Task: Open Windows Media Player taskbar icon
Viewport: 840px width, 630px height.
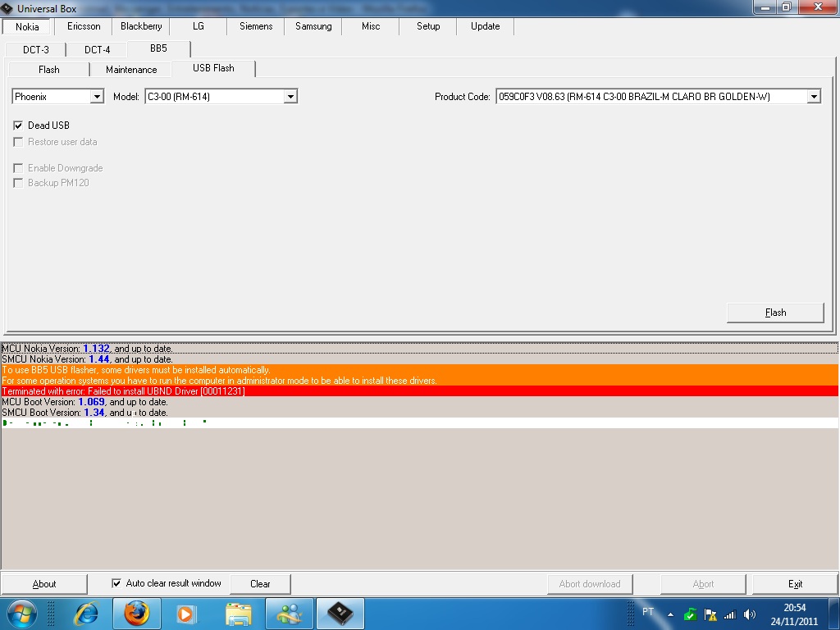Action: click(x=187, y=614)
